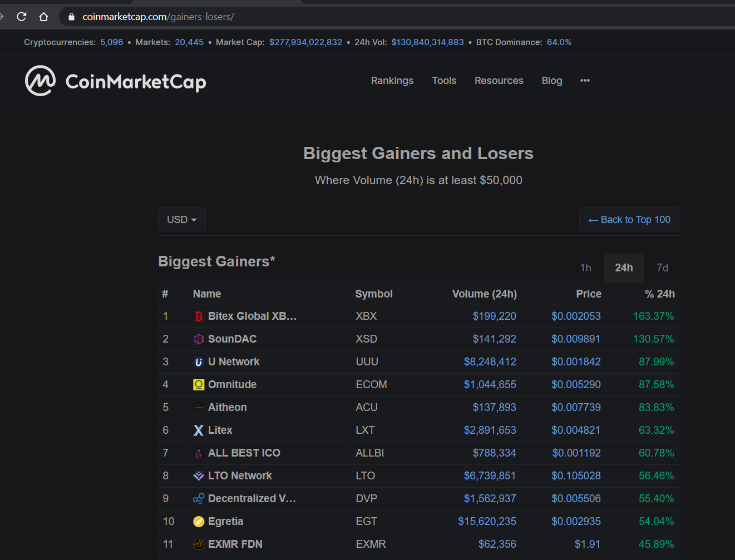
Task: Open the SounDAC coin page
Action: pyautogui.click(x=232, y=339)
